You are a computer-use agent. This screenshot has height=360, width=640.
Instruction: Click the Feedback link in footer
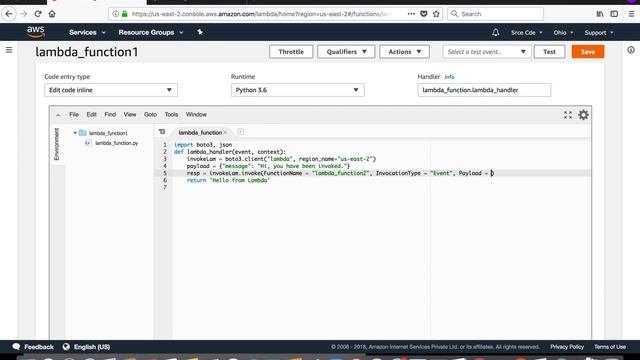39,347
